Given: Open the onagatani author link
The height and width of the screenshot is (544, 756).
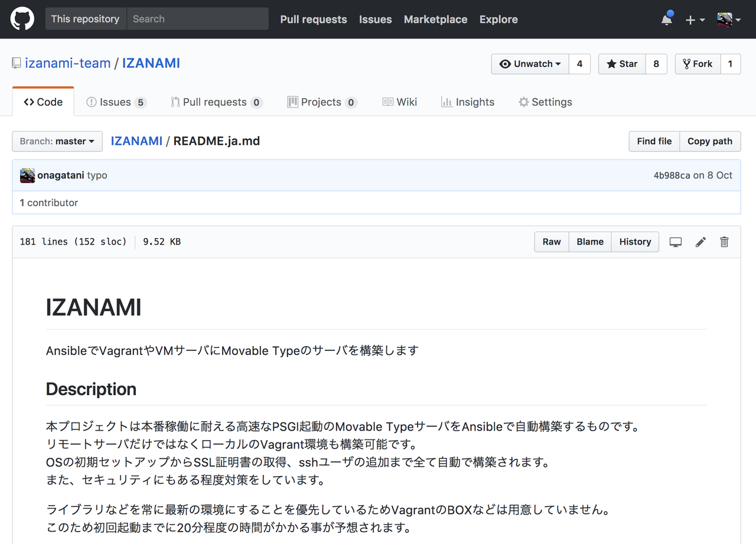Looking at the screenshot, I should (61, 175).
